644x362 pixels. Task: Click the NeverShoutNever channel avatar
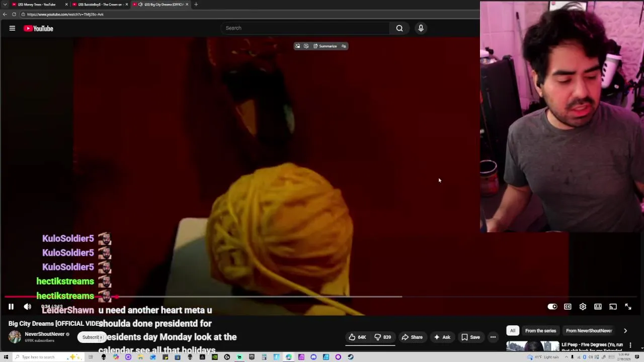[15, 337]
